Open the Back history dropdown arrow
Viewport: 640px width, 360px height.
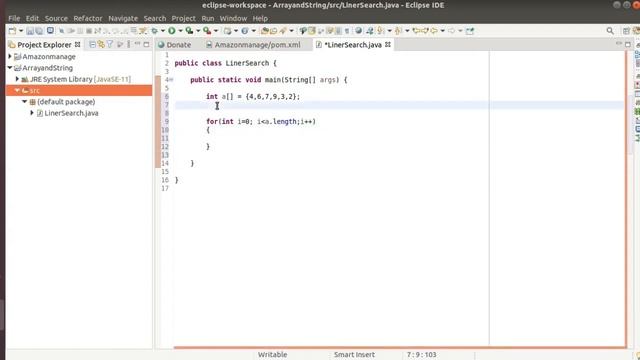point(442,31)
